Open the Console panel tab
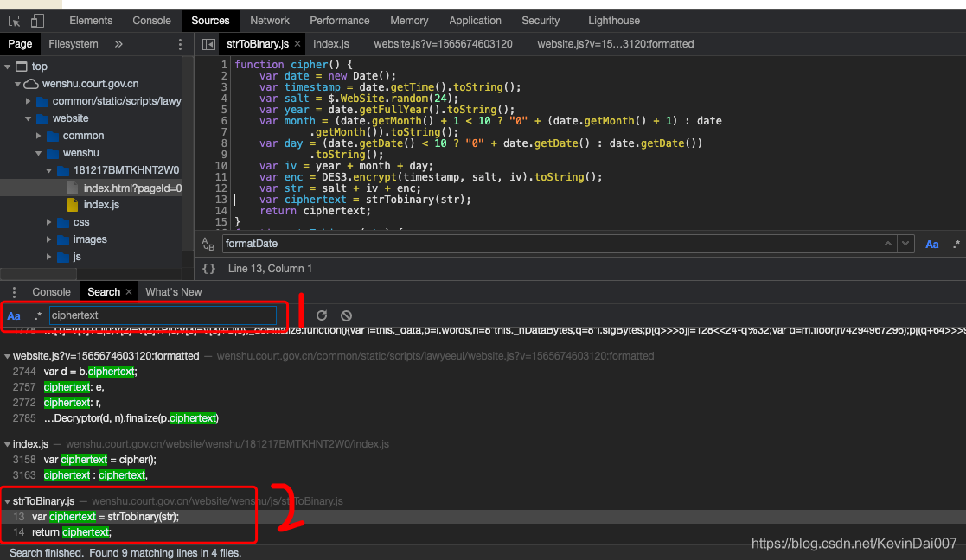Screen dimensions: 966x560 click(x=151, y=21)
